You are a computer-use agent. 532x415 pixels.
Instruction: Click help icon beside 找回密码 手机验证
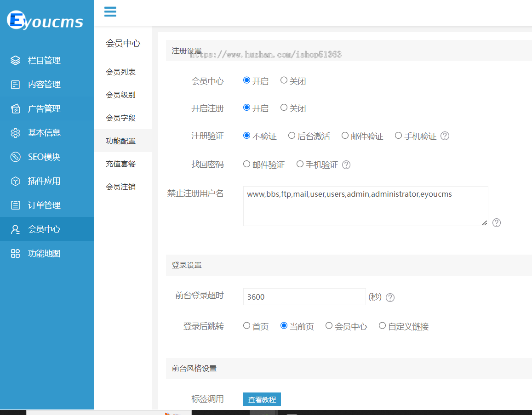tap(346, 165)
